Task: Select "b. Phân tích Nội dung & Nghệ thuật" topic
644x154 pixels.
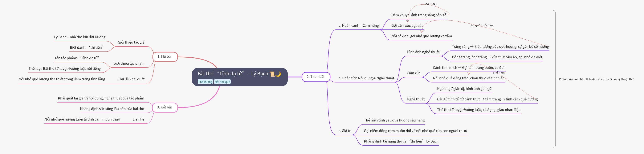Action: coord(366,78)
